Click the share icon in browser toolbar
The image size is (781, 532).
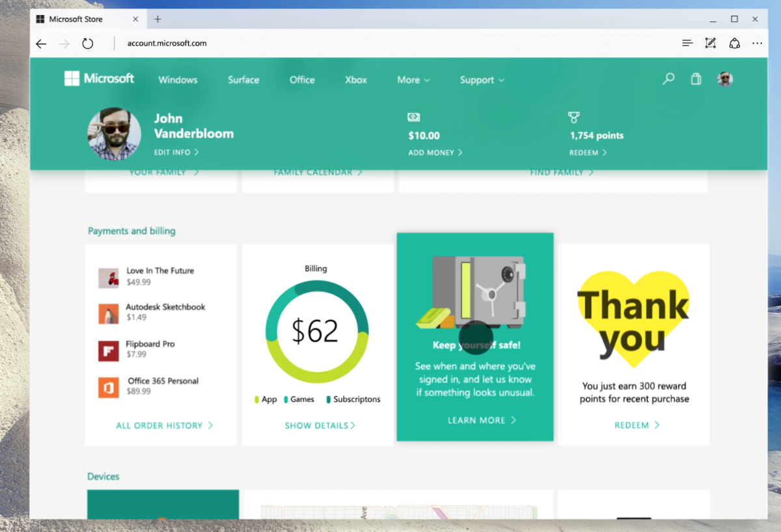tap(734, 44)
